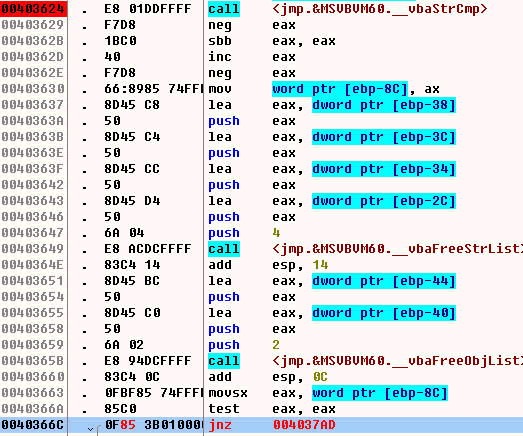Click the __vbaFreeStrList call operand

point(397,249)
